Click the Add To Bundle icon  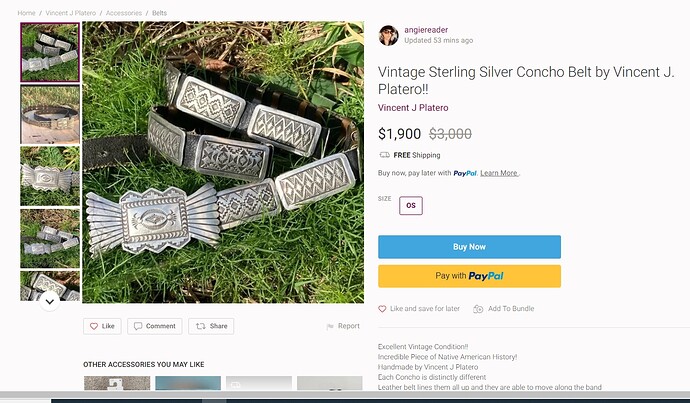(x=478, y=309)
